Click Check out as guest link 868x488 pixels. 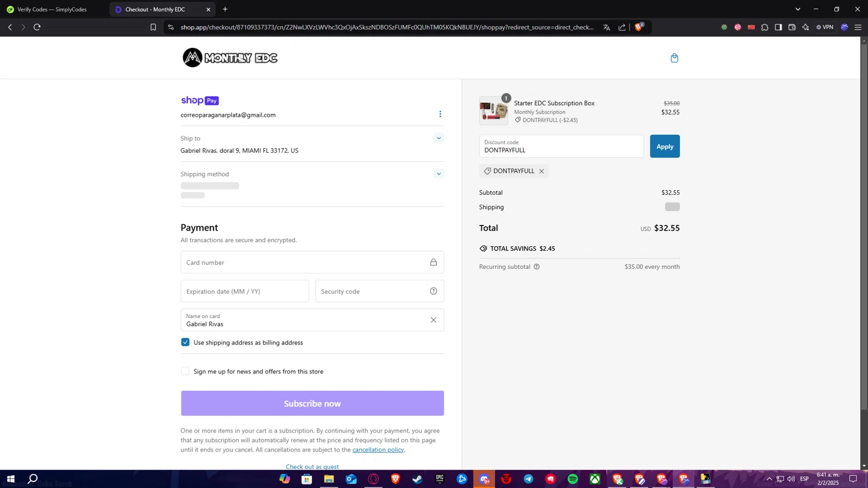point(312,467)
